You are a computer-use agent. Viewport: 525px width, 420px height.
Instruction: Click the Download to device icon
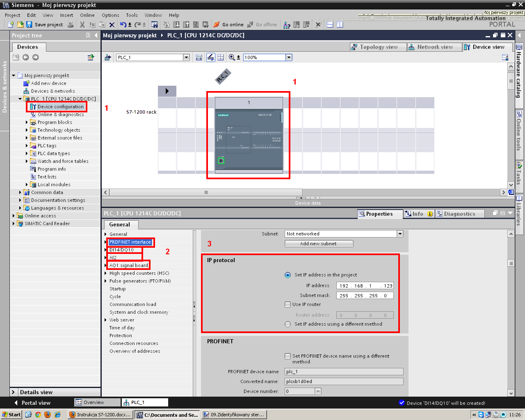coord(176,25)
